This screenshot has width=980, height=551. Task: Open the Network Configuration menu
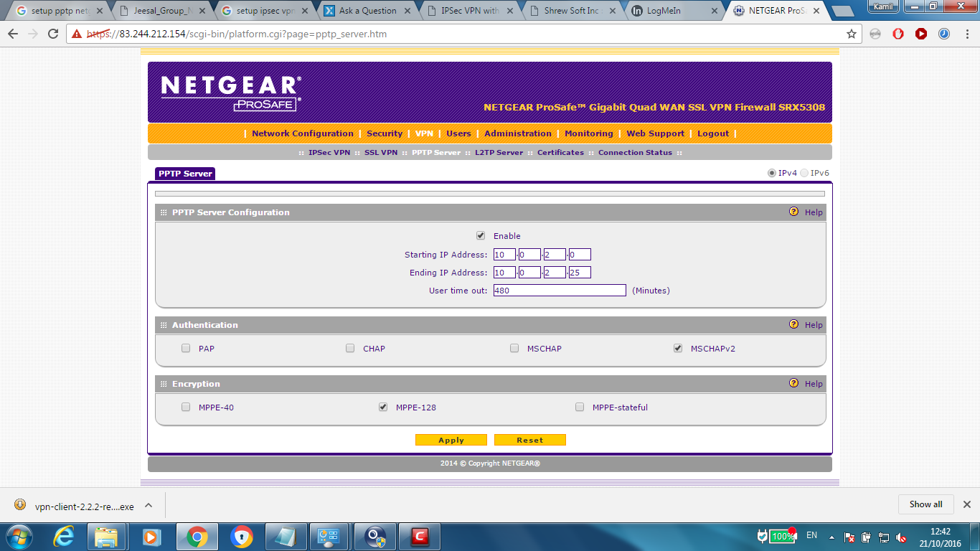click(303, 133)
